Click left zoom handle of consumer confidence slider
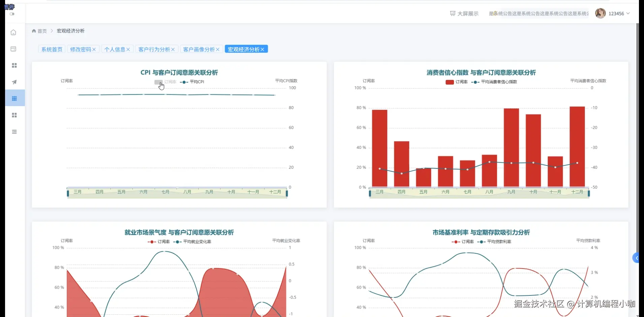This screenshot has height=317, width=644. (370, 193)
